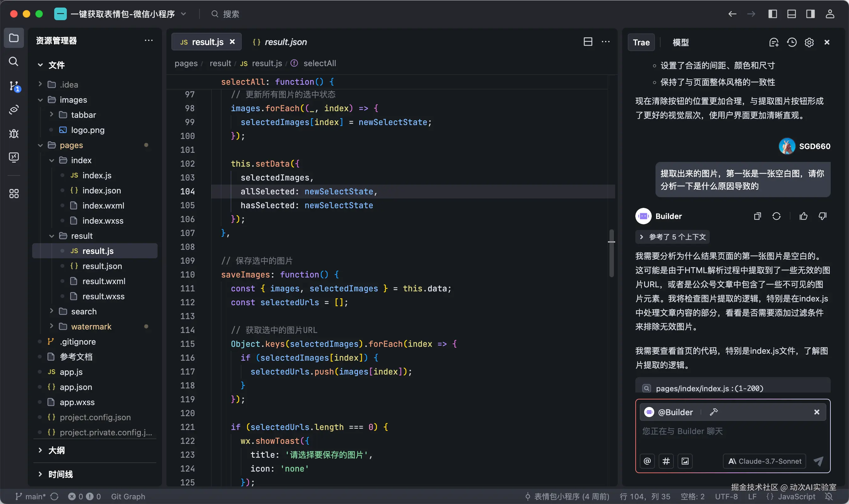Expand 参考了 5 个上下文 references

coord(673,237)
